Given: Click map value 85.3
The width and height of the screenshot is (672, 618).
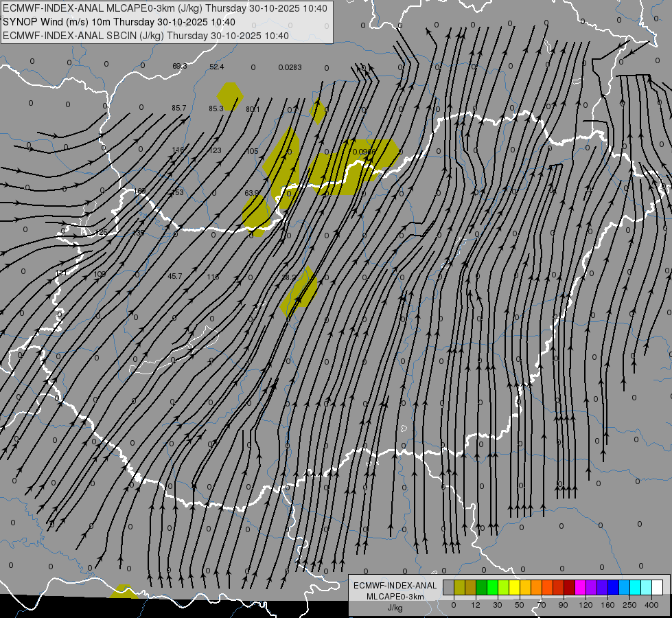Looking at the screenshot, I should (x=216, y=108).
